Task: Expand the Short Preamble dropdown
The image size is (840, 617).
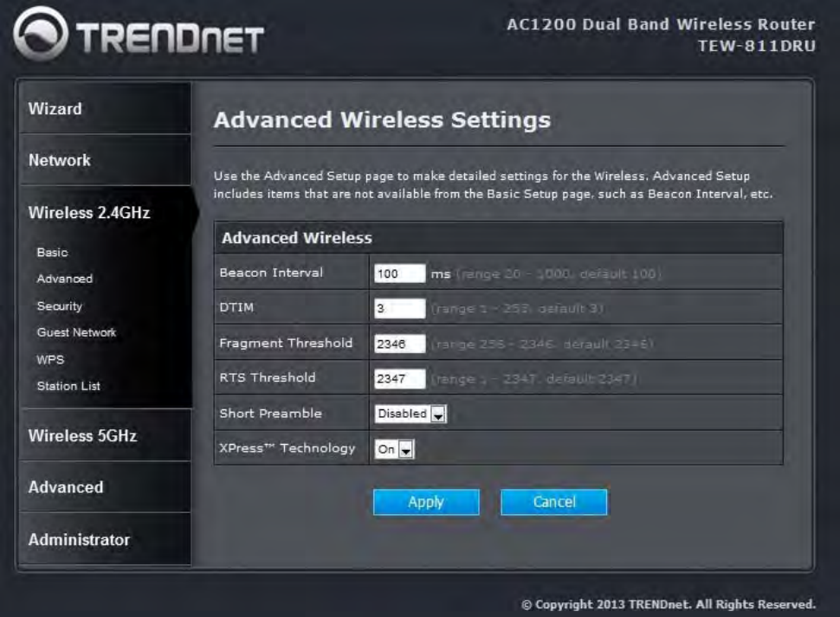Action: click(x=410, y=414)
